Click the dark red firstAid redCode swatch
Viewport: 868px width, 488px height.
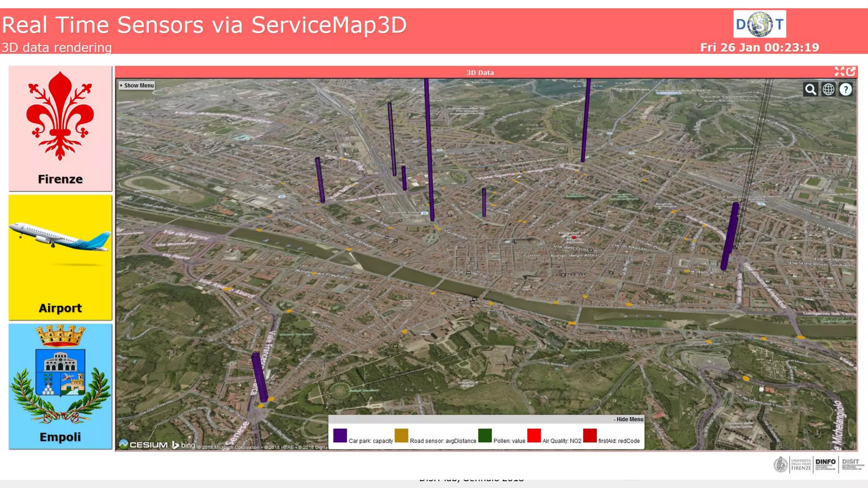[590, 435]
